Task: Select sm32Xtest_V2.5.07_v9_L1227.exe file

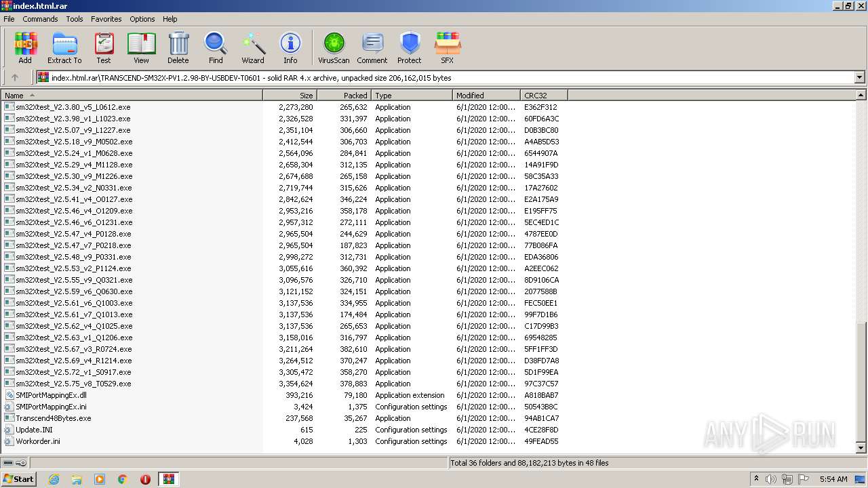Action: pos(73,130)
